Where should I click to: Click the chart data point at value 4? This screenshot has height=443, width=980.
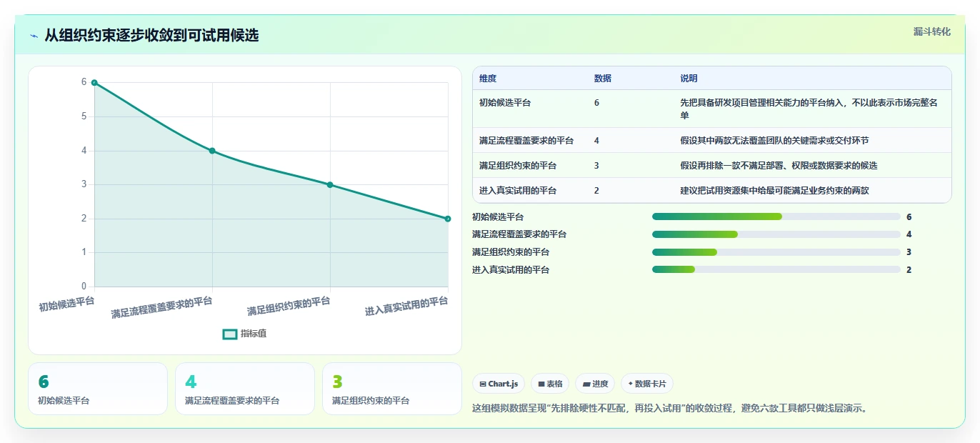tap(212, 151)
